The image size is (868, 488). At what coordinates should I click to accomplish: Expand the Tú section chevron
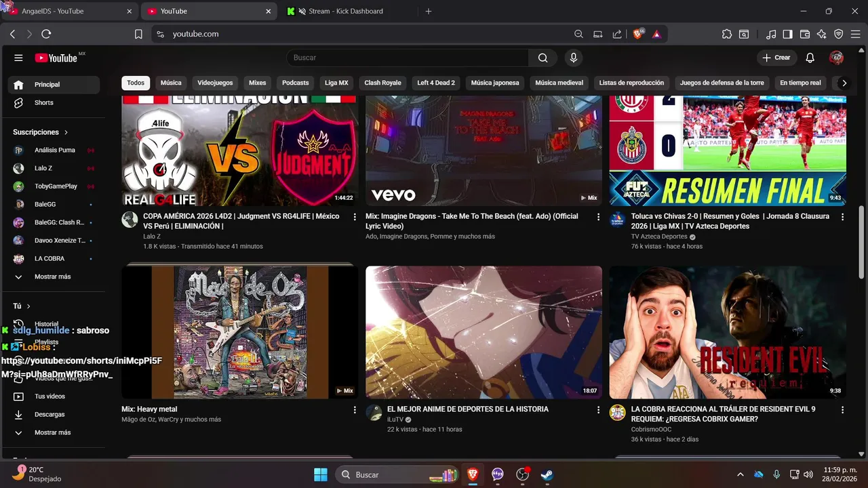28,306
